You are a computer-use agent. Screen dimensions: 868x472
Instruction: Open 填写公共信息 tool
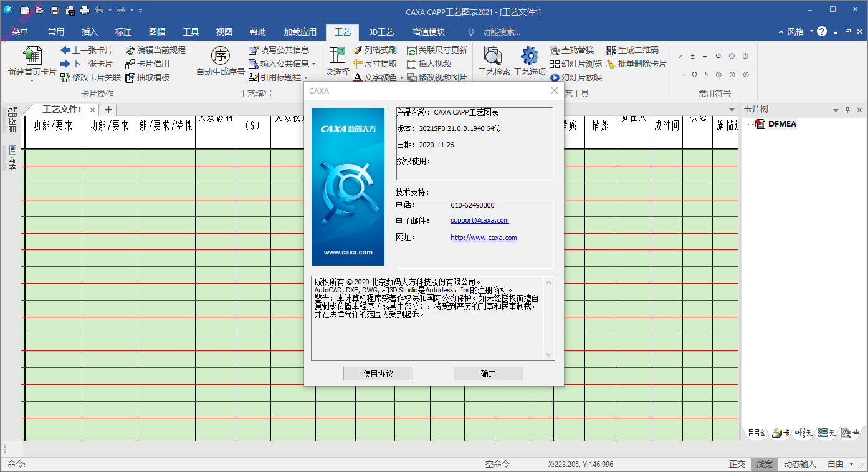coord(279,50)
